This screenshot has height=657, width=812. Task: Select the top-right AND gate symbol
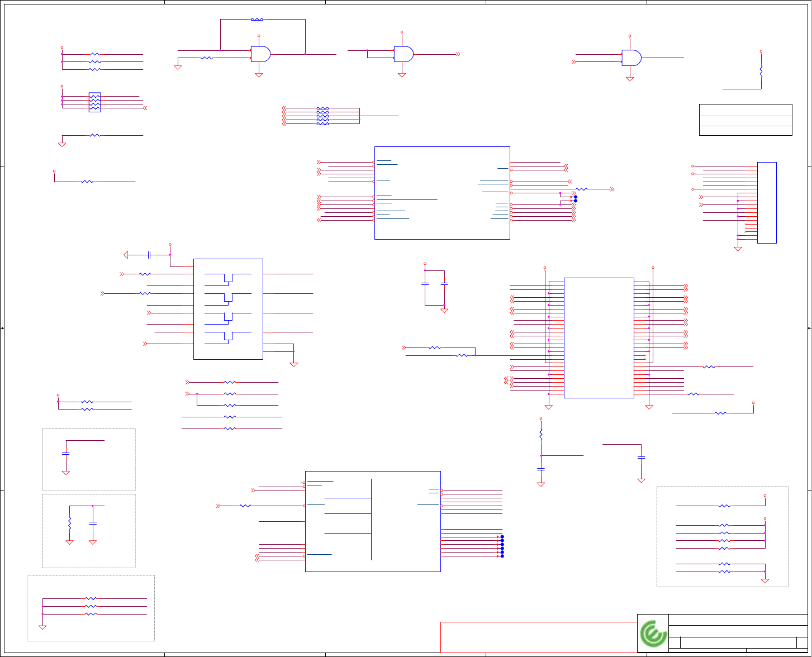pos(631,58)
